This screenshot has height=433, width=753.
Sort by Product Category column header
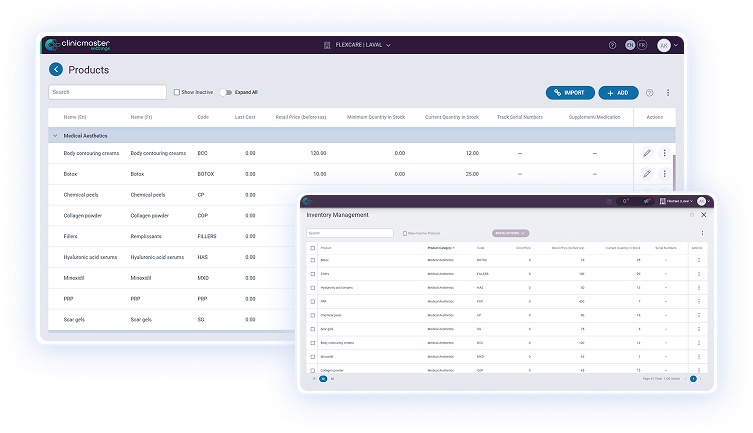[x=440, y=247]
